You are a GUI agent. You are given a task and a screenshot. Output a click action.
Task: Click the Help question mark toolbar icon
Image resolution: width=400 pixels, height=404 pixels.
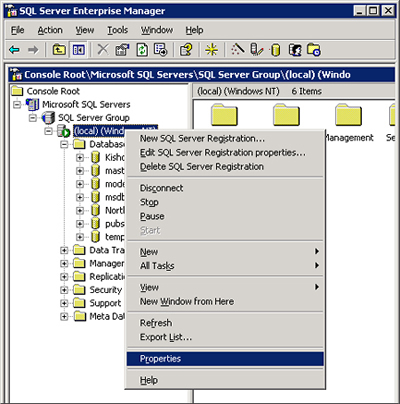[186, 50]
